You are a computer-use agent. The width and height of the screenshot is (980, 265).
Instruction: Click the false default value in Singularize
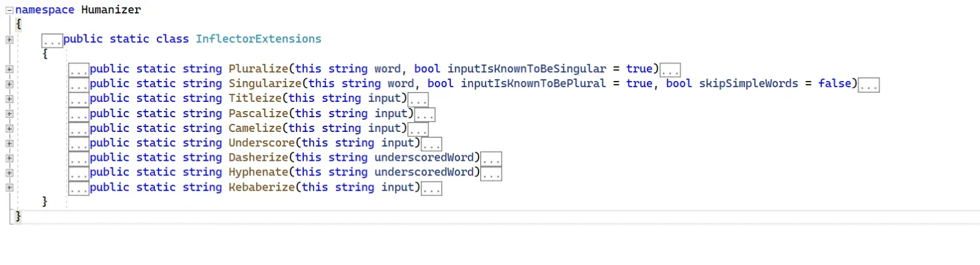point(835,83)
